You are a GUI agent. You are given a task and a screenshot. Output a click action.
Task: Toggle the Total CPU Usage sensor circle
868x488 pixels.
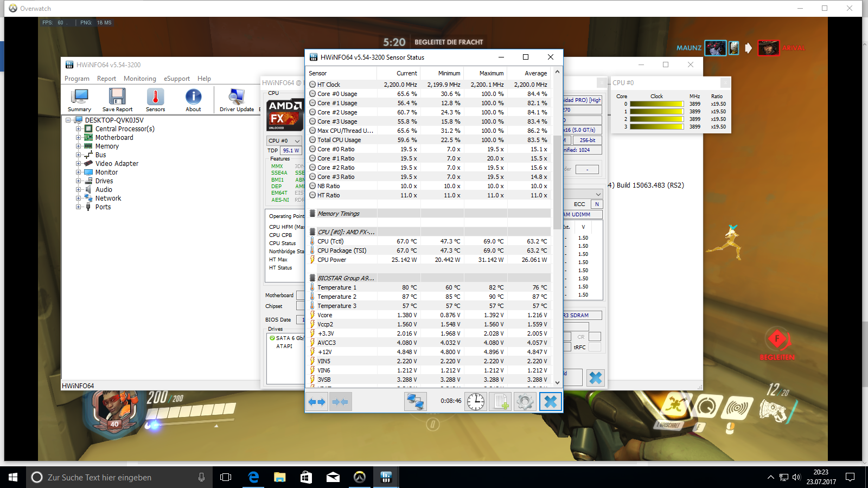(x=312, y=140)
